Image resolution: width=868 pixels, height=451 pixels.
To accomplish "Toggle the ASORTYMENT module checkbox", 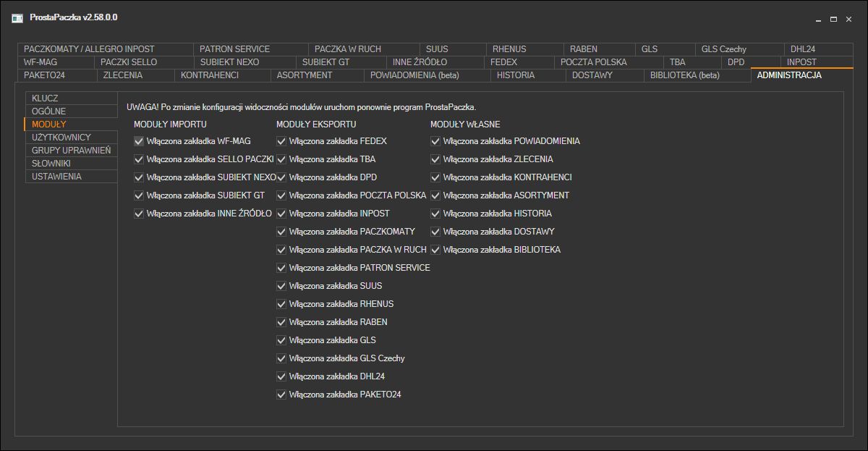I will click(x=435, y=195).
